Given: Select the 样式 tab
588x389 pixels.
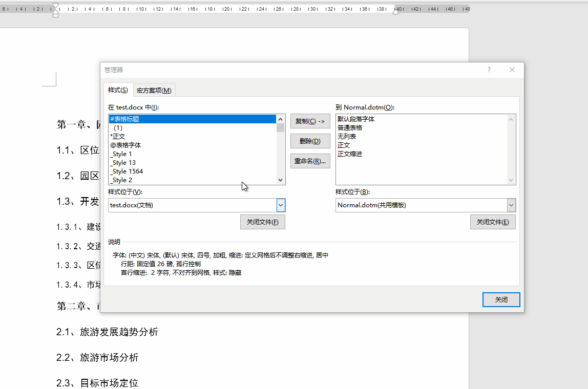Looking at the screenshot, I should pos(118,90).
